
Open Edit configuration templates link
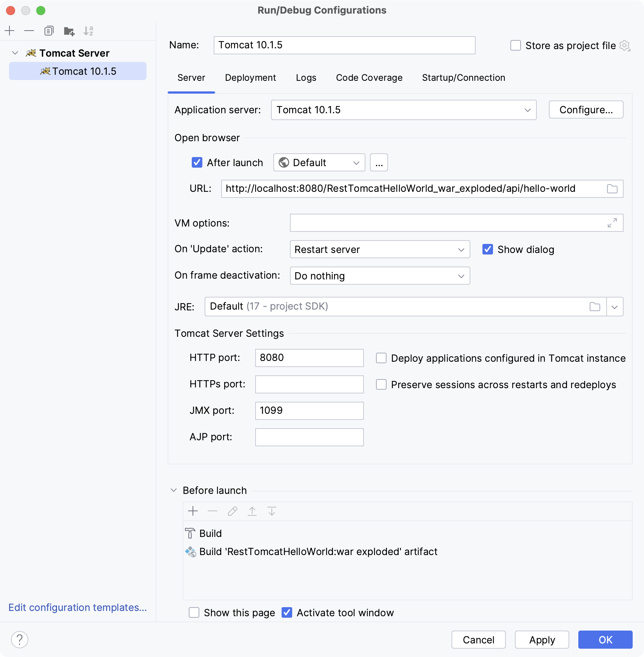(77, 608)
